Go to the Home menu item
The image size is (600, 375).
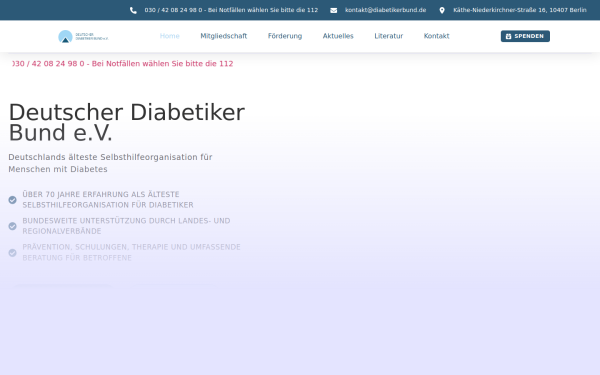170,36
